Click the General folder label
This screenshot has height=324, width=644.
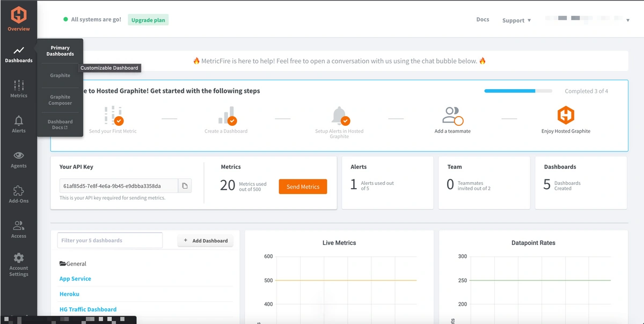click(x=77, y=264)
